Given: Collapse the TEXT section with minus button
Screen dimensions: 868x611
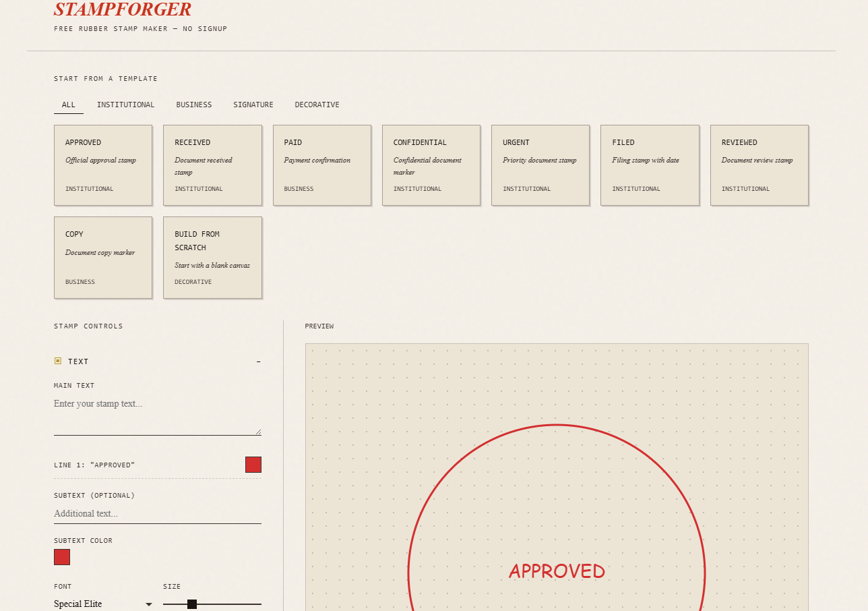Looking at the screenshot, I should [258, 361].
